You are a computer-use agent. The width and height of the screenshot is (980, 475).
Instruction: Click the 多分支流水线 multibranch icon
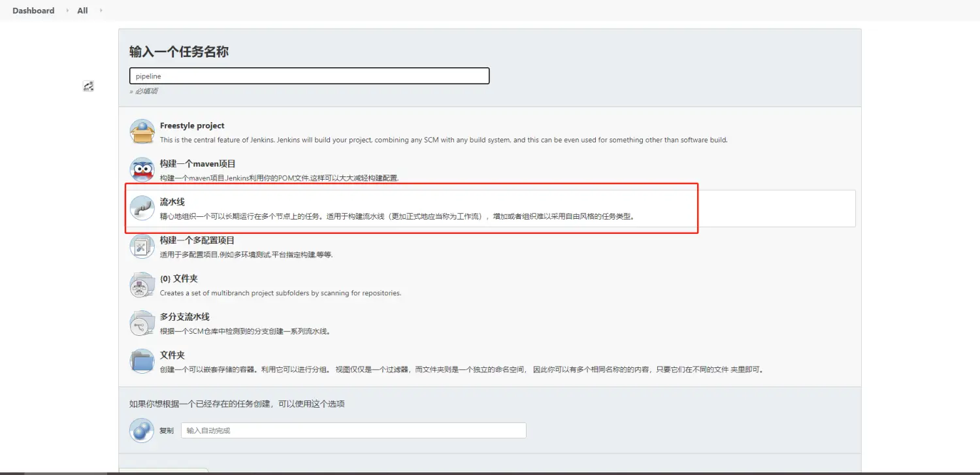142,323
